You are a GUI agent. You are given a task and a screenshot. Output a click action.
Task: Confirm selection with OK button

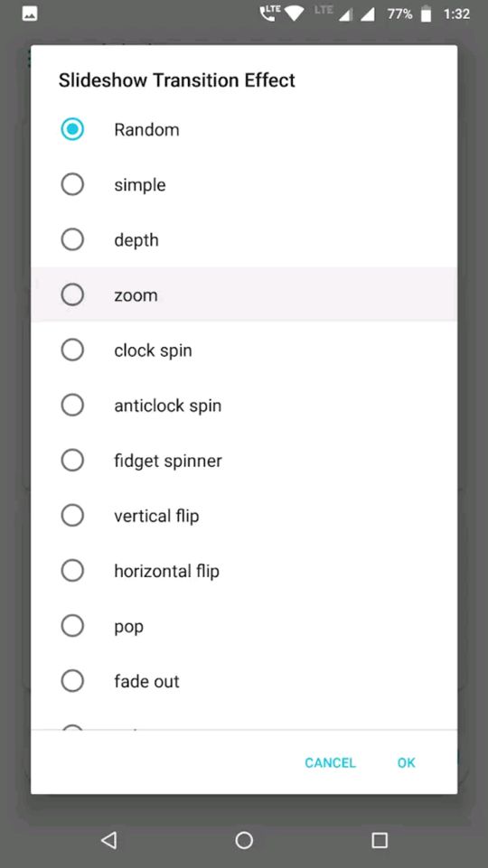point(406,763)
